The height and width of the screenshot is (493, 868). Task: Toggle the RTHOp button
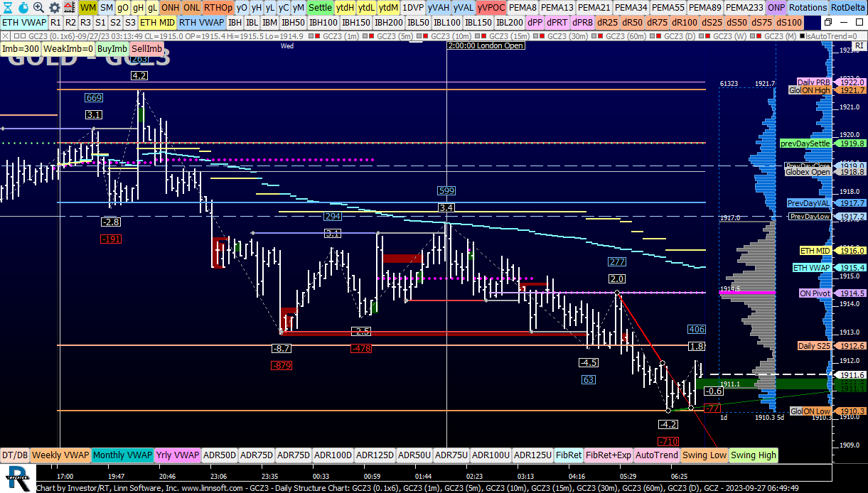pyautogui.click(x=218, y=7)
